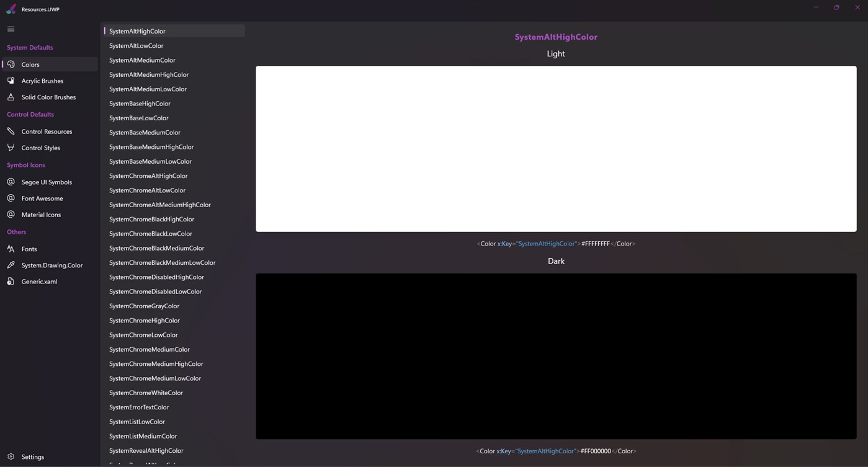Select SystemAltHighColor list item

[174, 31]
